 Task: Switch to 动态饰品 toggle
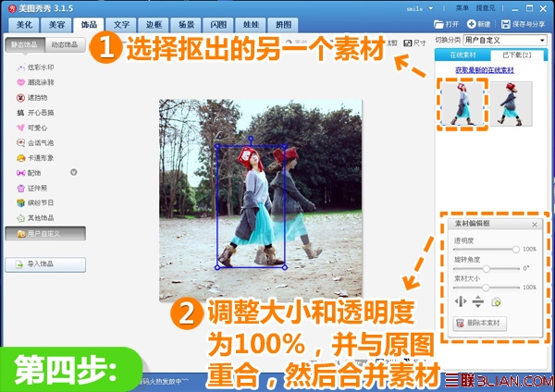click(65, 45)
